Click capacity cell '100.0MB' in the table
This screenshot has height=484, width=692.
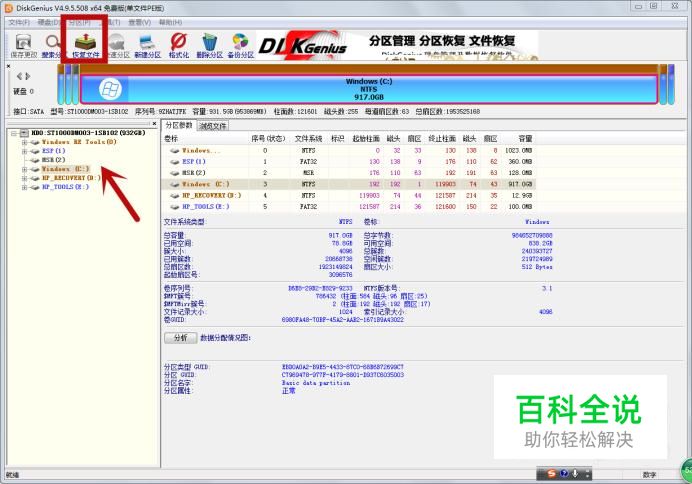[520, 206]
